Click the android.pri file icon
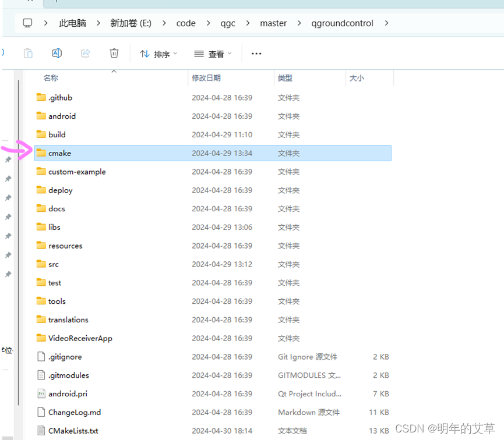This screenshot has width=504, height=440. [x=41, y=394]
